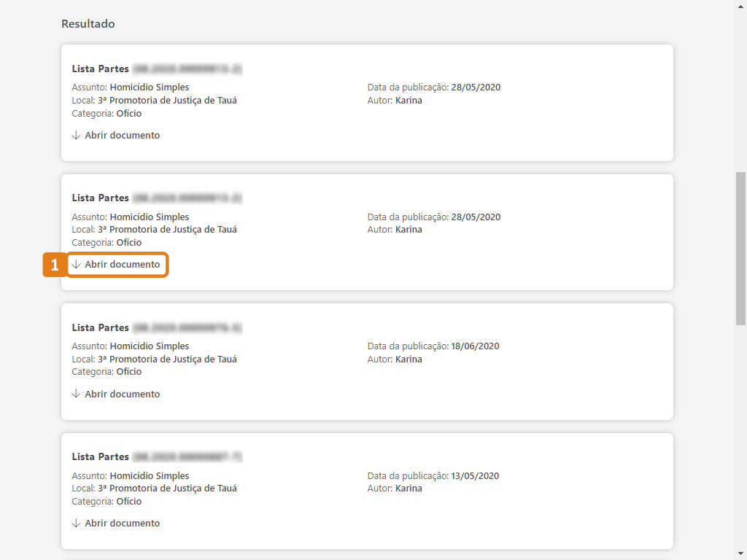The width and height of the screenshot is (747, 560).
Task: Click the down-arrow icon in the 18/06/2020 result
Action: [x=76, y=394]
